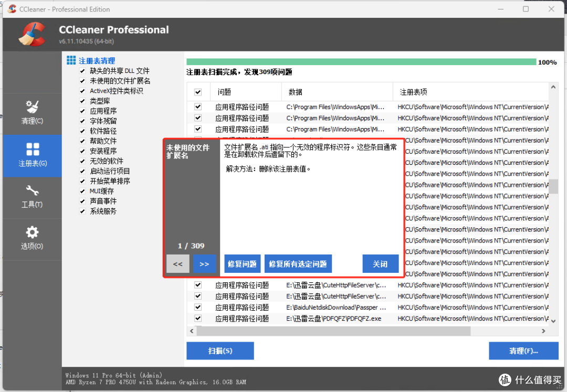Sort results by 数据 column header
The height and width of the screenshot is (392, 567).
tap(337, 92)
